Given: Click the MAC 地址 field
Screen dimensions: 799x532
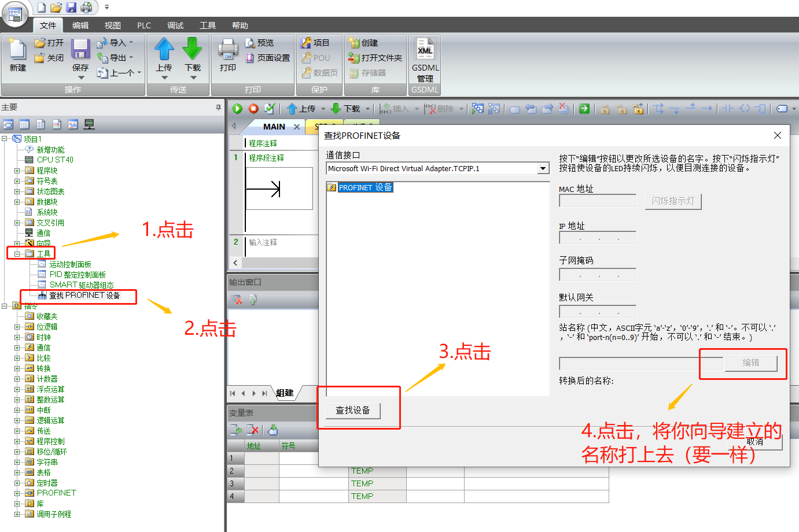Looking at the screenshot, I should (598, 201).
